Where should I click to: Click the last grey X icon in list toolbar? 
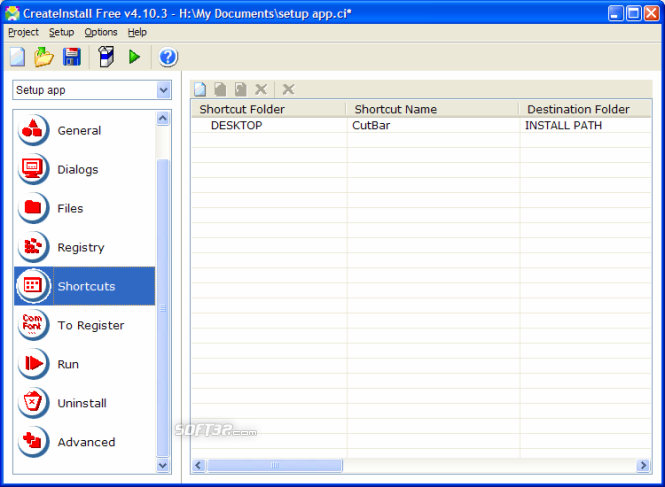pos(288,89)
